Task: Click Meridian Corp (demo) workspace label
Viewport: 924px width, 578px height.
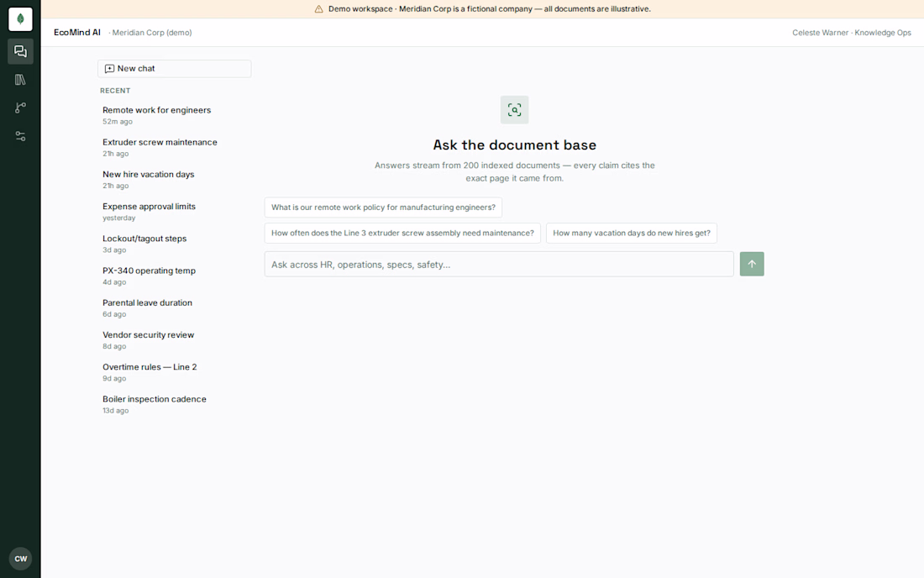Action: tap(152, 33)
